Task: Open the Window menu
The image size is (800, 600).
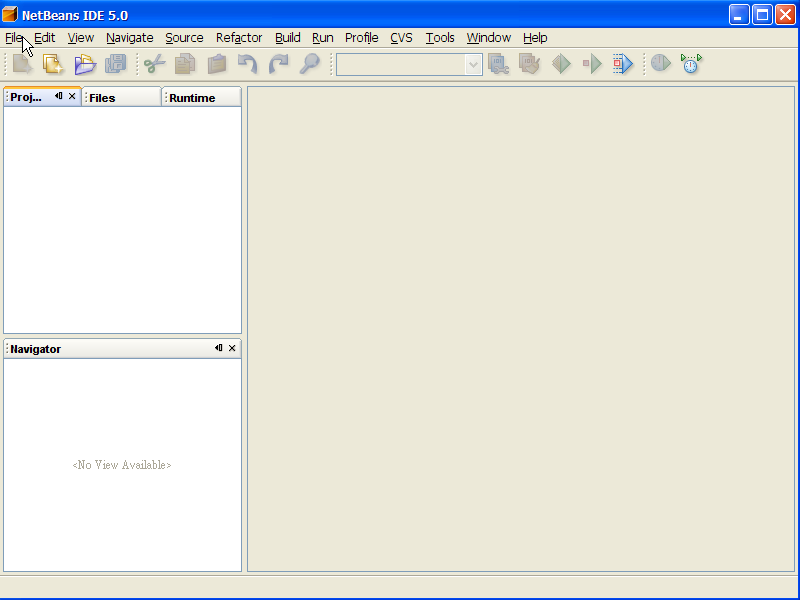Action: [488, 38]
